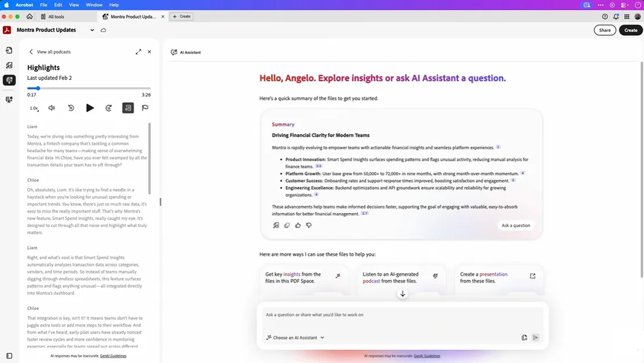
Task: Click the 'Driving Financial Clarity for Modern Teams' heading
Action: 320,135
